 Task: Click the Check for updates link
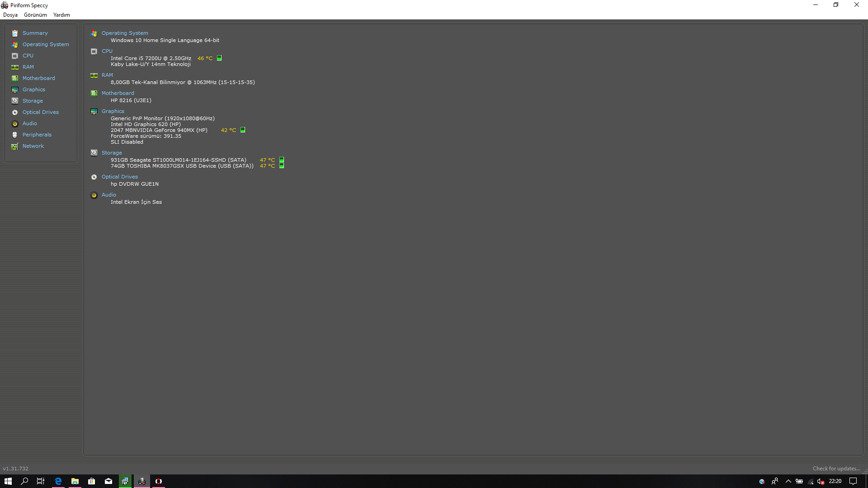tap(836, 469)
